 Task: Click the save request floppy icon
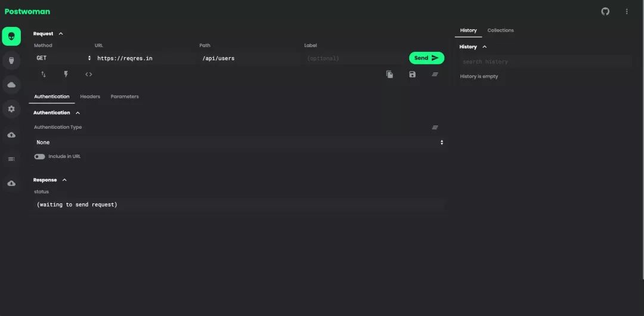413,75
